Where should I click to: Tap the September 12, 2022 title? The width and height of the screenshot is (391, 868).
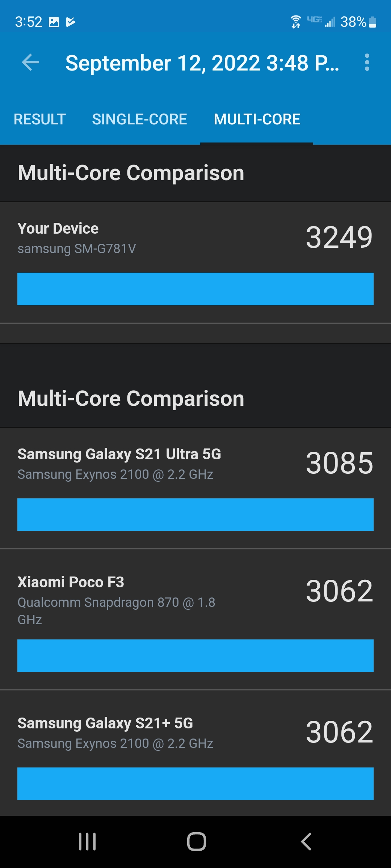[202, 63]
